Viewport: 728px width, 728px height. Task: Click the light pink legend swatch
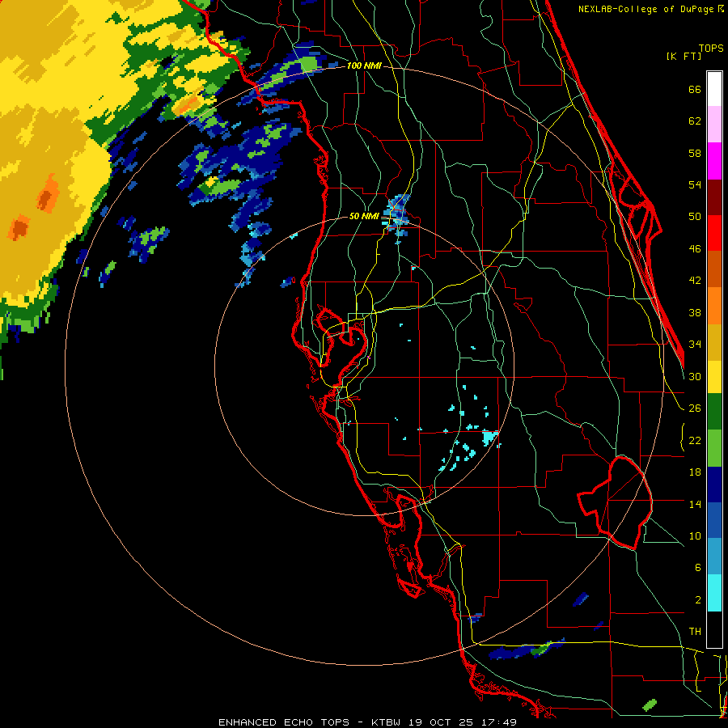click(714, 125)
